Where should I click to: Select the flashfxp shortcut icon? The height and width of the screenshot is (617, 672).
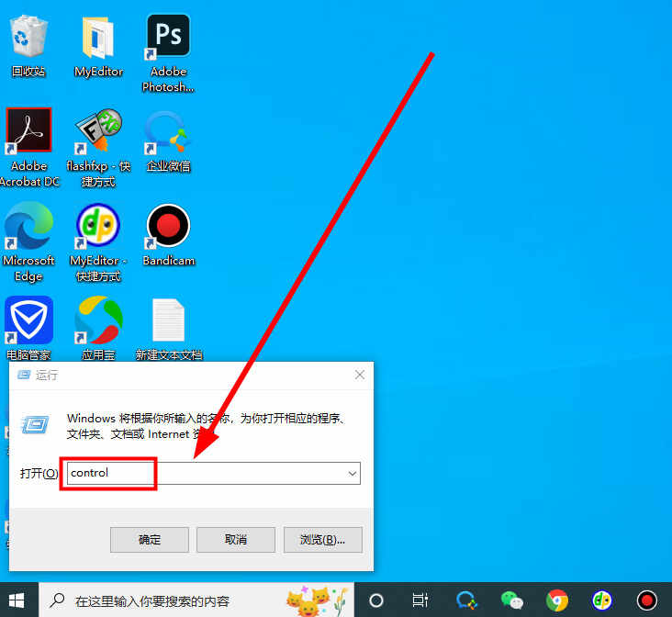click(98, 133)
